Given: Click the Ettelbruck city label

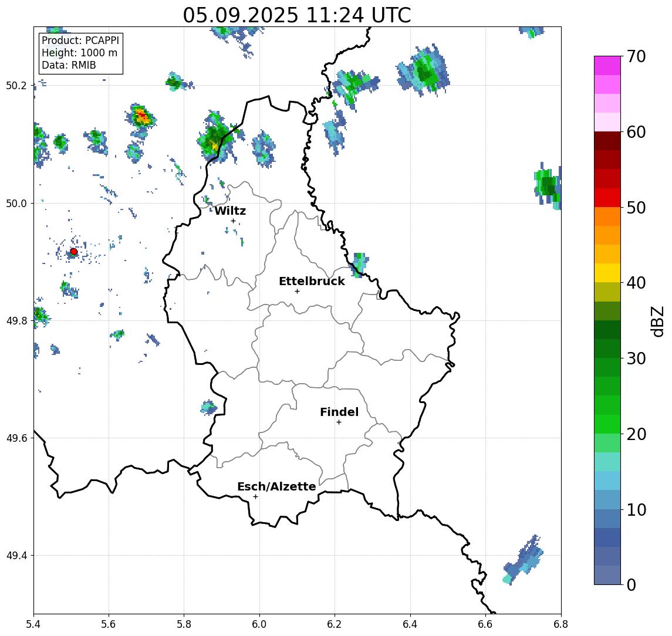Looking at the screenshot, I should [312, 281].
